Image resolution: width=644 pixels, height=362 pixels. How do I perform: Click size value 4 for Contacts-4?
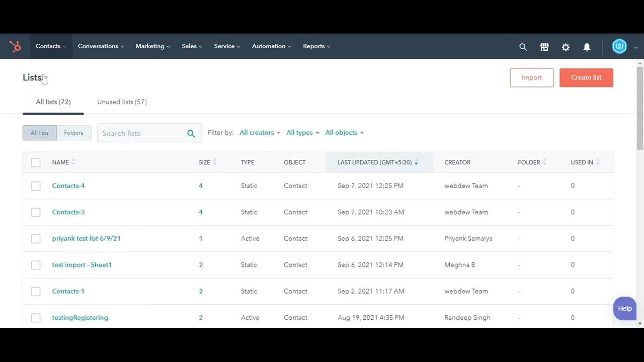pyautogui.click(x=201, y=186)
